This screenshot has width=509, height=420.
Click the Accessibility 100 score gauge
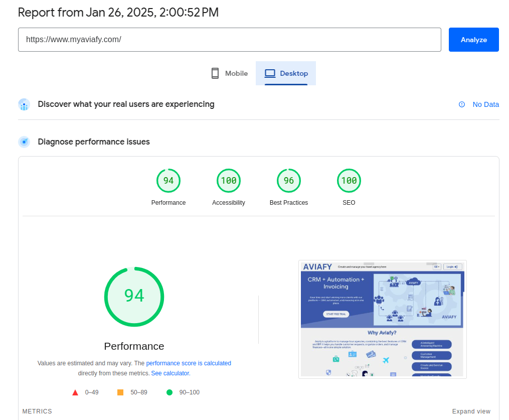click(x=229, y=181)
